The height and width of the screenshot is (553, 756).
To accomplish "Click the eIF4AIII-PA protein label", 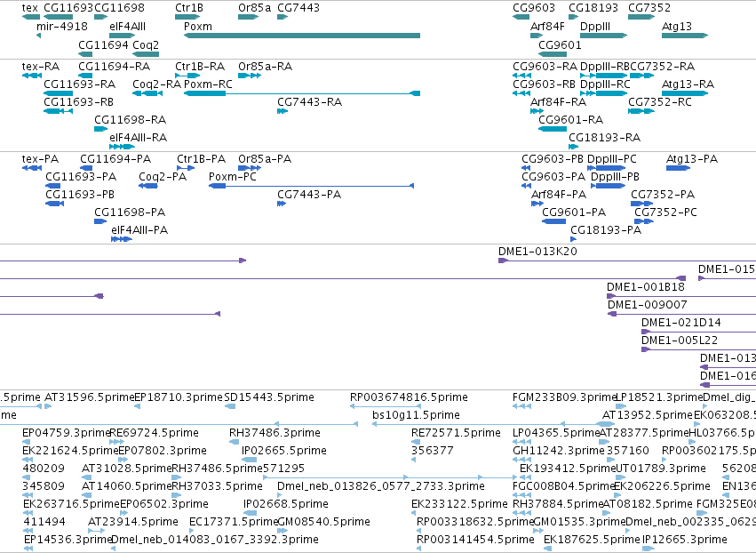I will pos(139,230).
